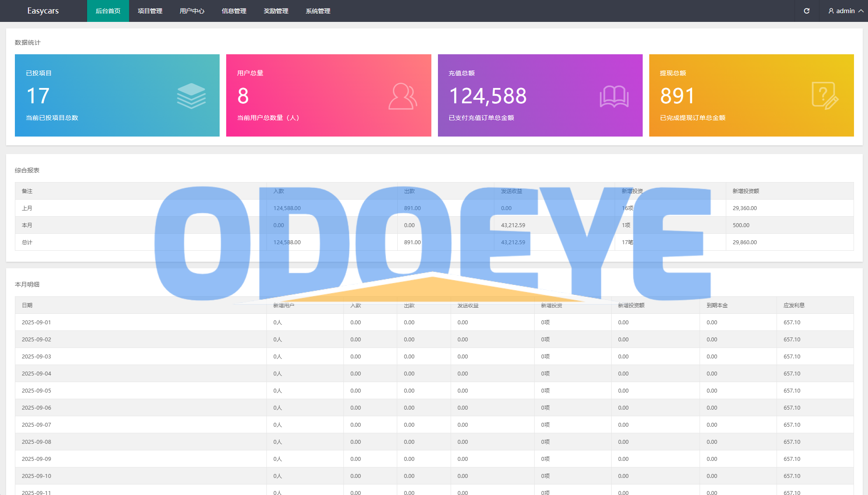868x495 pixels.
Task: Click the refresh icon in top bar
Action: click(806, 11)
